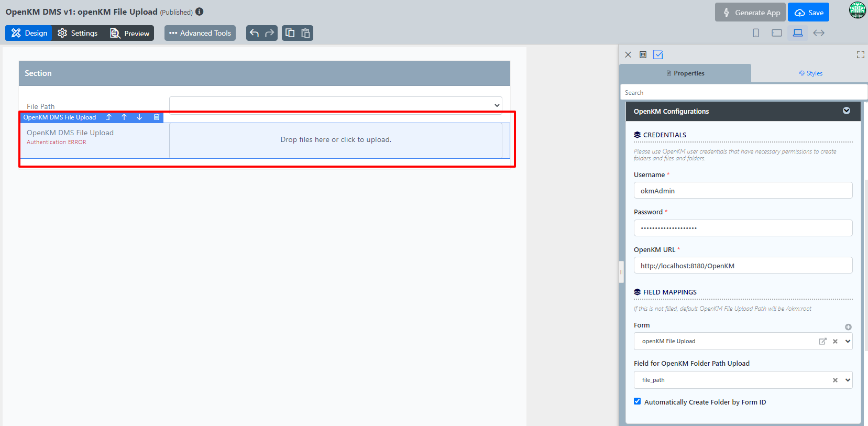The image size is (868, 426).
Task: Click the Field for OpenKM Folder Path Upload label
Action: pos(691,363)
